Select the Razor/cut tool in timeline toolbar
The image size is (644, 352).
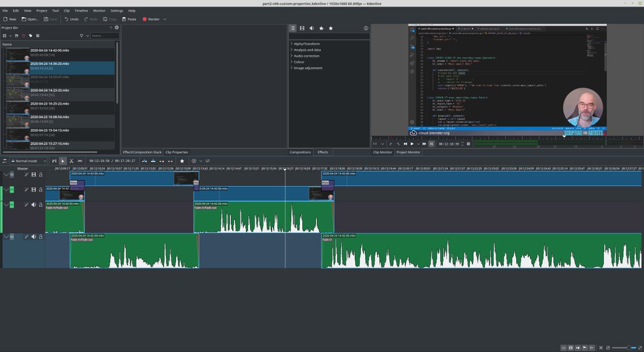(x=71, y=161)
